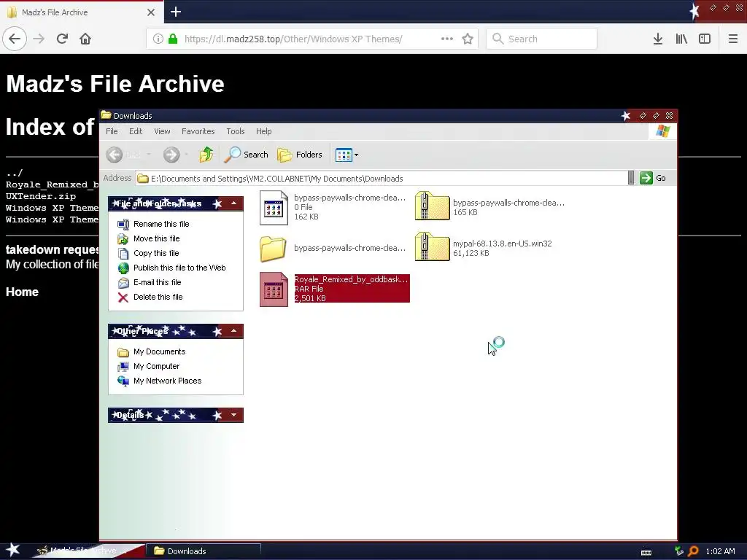747x560 pixels.
Task: Open the Edit menu in Downloads window
Action: [136, 131]
